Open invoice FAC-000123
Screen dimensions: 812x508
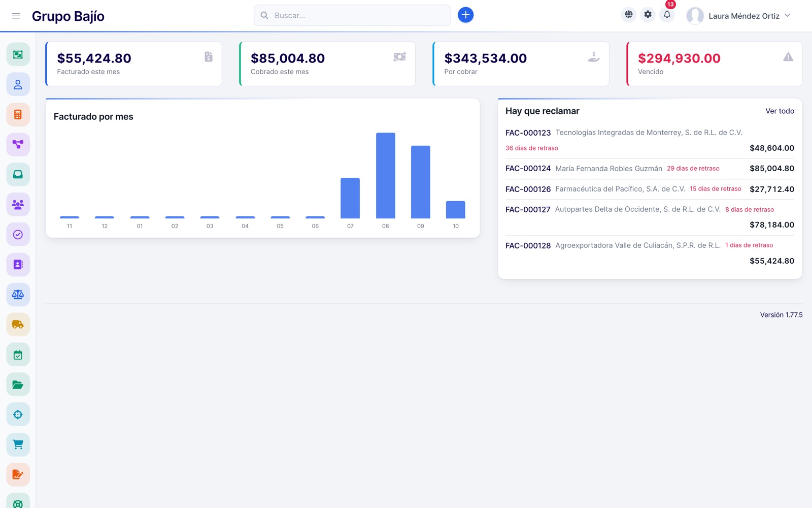528,133
